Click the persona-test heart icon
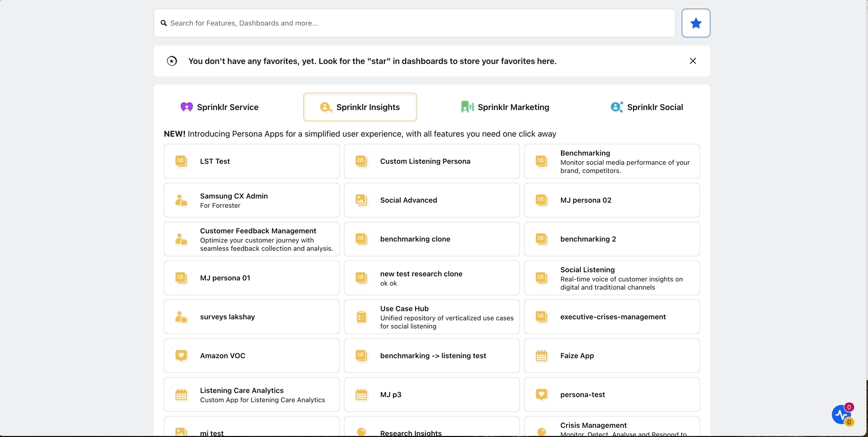The height and width of the screenshot is (437, 868). click(x=541, y=395)
